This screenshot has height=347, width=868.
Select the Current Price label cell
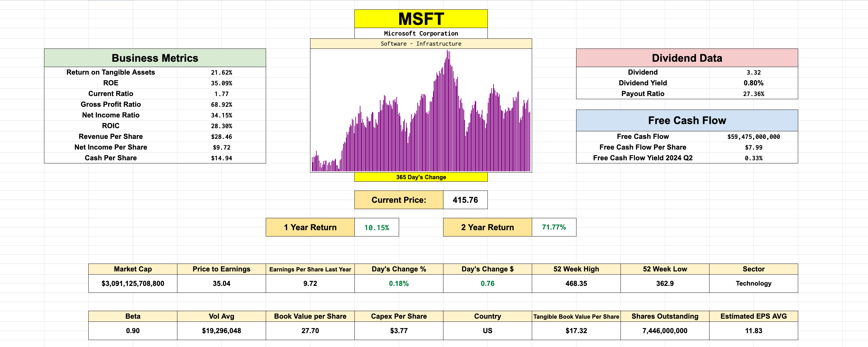point(399,200)
